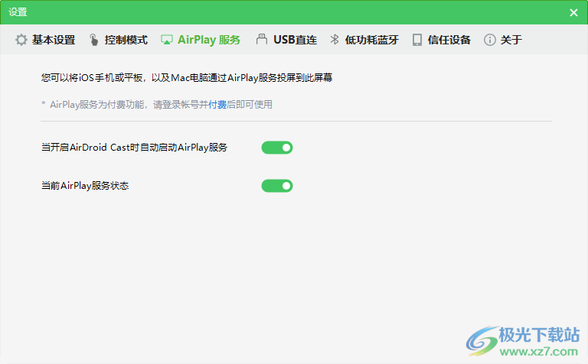Turn off 当前AirPlay服务状态 switch
The width and height of the screenshot is (588, 364).
tap(277, 186)
